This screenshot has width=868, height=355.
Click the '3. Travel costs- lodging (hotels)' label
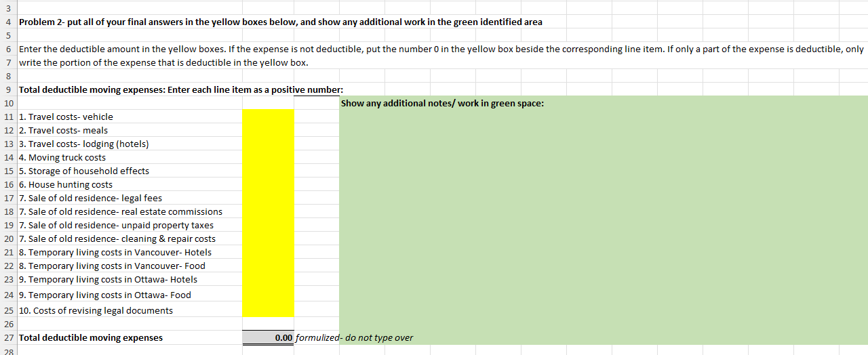[84, 144]
